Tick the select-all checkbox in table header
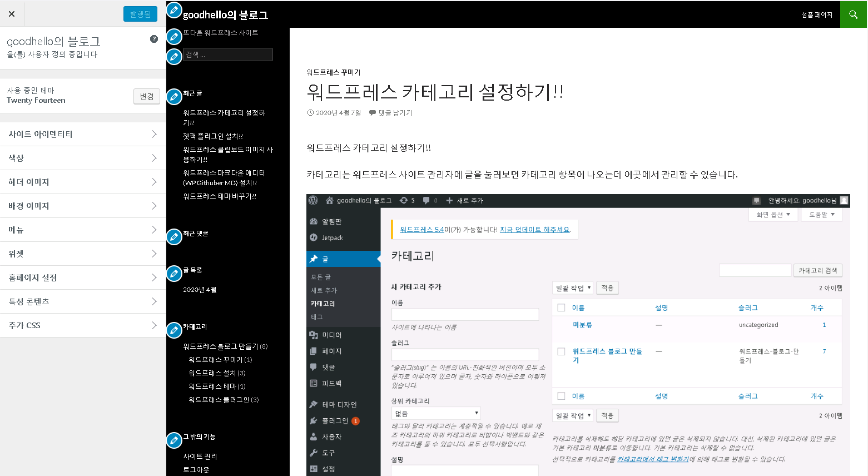This screenshot has height=476, width=868. tap(561, 308)
